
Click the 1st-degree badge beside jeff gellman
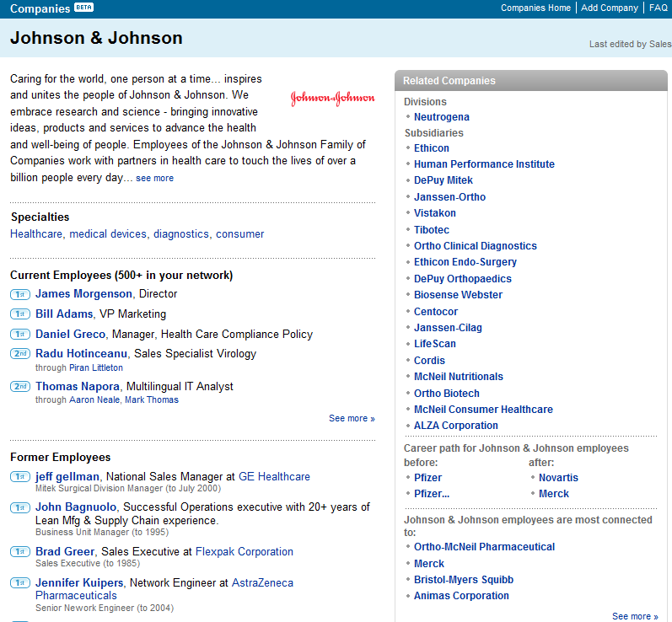20,477
